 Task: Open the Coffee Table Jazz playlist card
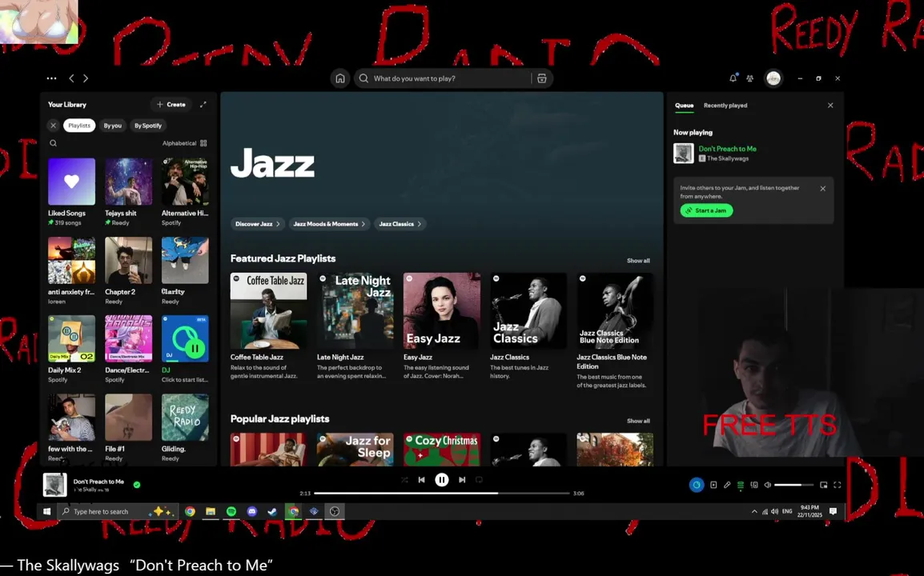click(268, 326)
